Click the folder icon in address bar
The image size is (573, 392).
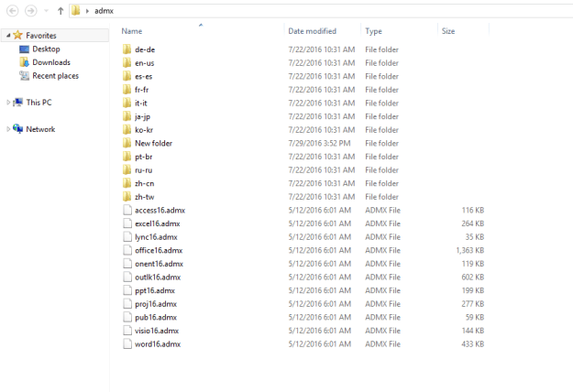pos(76,11)
